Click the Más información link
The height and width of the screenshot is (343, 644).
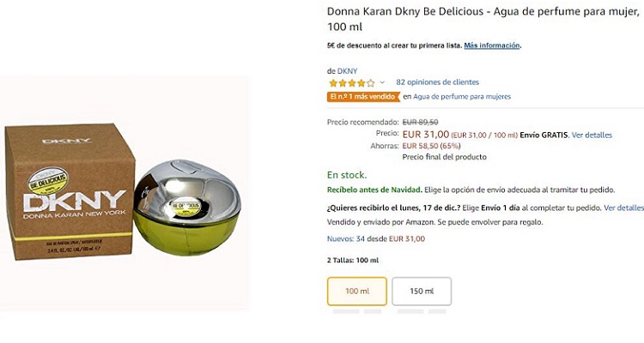(x=492, y=45)
